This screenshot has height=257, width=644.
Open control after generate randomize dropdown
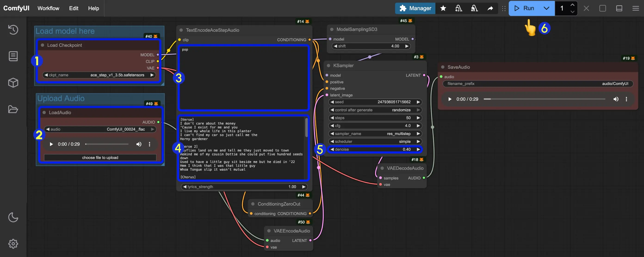pyautogui.click(x=375, y=110)
